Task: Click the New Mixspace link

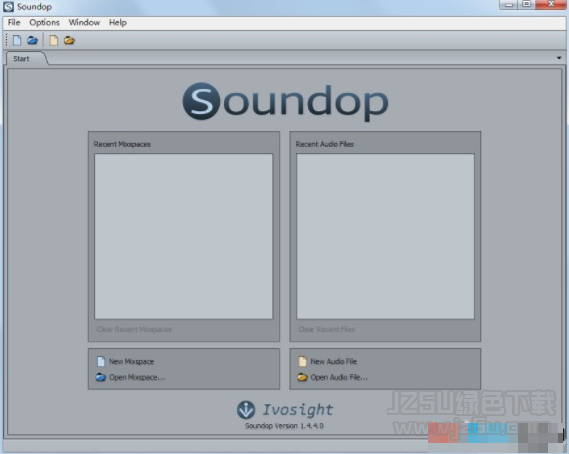Action: coord(131,361)
